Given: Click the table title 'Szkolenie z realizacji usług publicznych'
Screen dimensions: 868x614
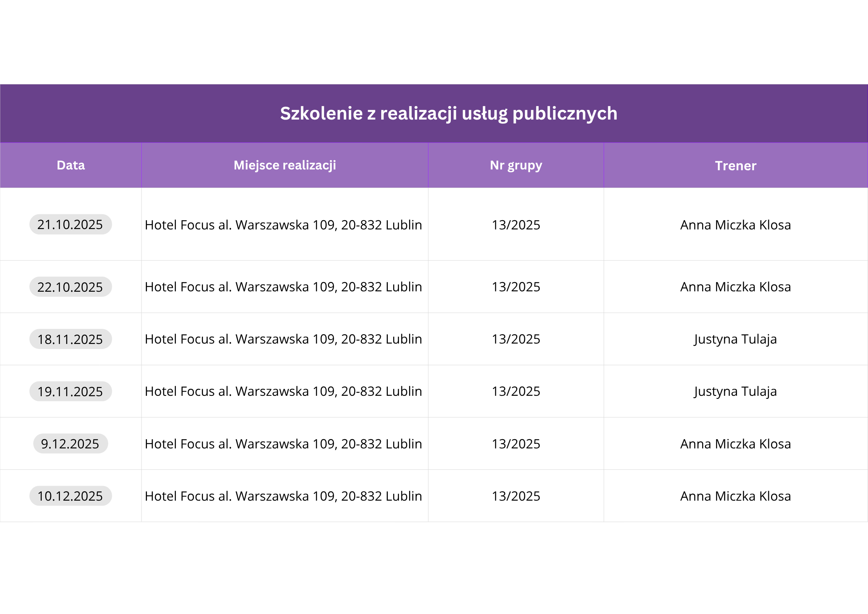Looking at the screenshot, I should click(448, 113).
